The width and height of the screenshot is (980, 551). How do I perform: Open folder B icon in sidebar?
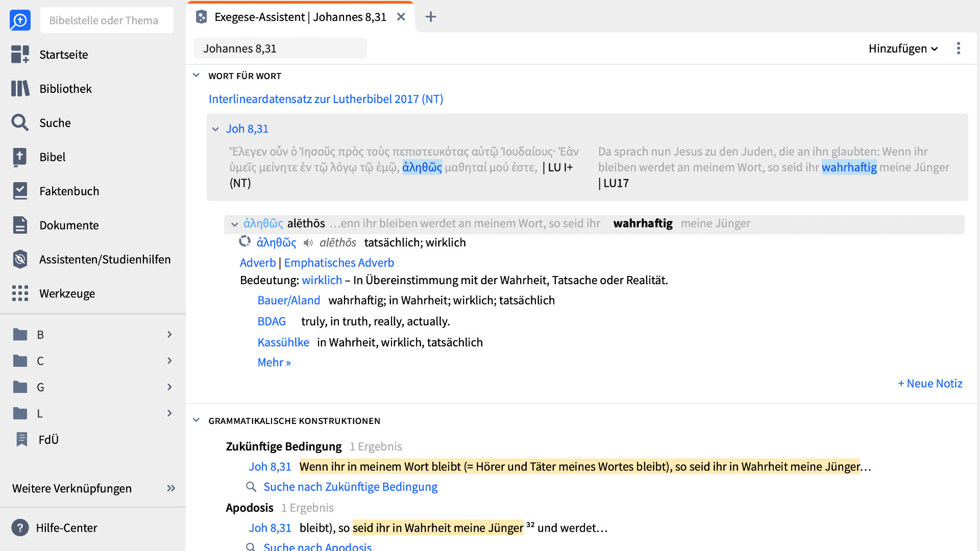tap(20, 335)
